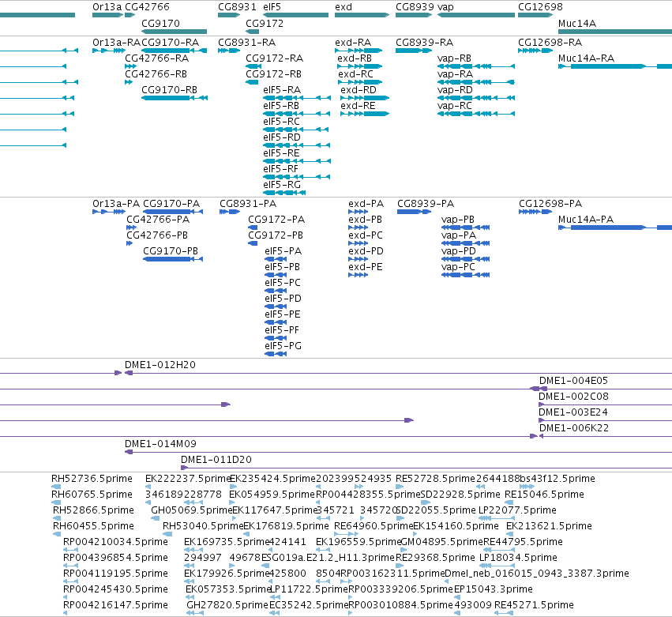Select transcript eIF5-RA
This screenshot has width=672, height=617.
click(297, 98)
